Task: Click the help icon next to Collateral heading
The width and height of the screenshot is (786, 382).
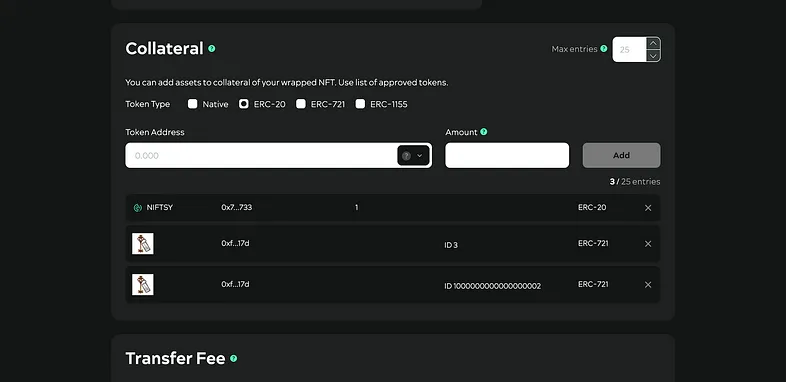Action: [x=212, y=49]
